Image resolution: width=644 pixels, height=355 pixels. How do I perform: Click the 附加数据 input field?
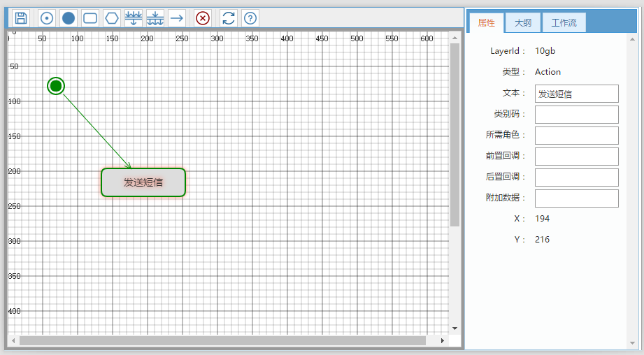pyautogui.click(x=576, y=198)
